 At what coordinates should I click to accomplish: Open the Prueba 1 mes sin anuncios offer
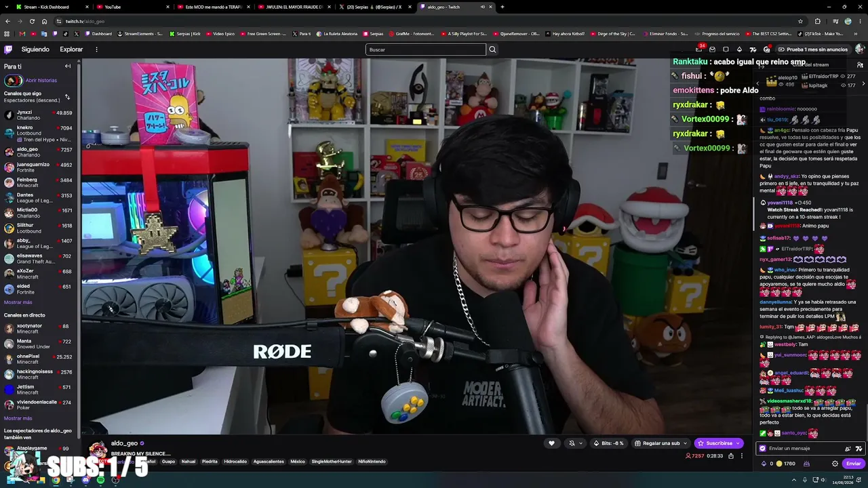812,49
